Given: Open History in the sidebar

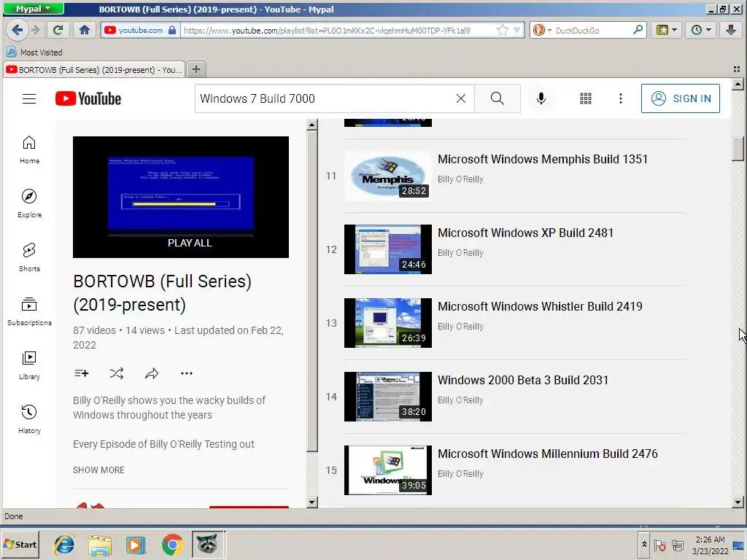Looking at the screenshot, I should pos(29,419).
